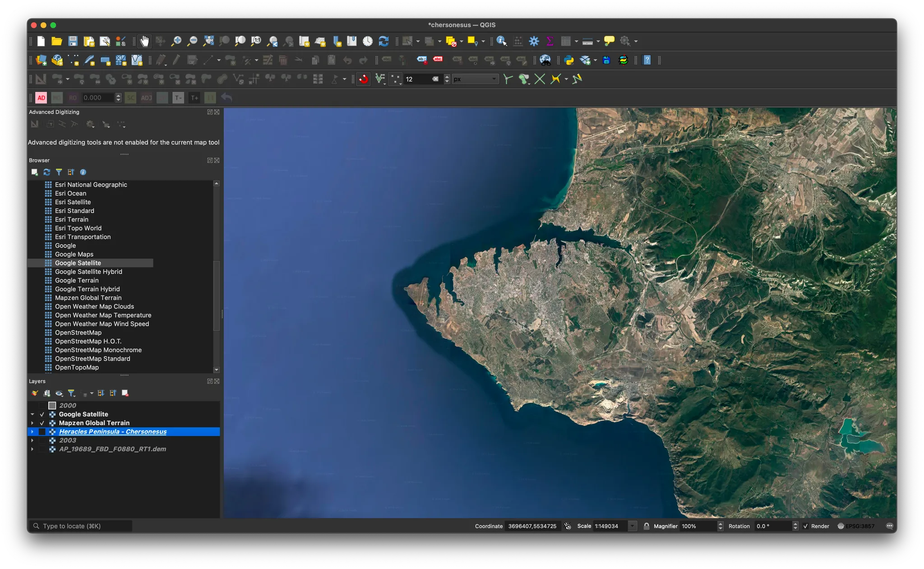Screen dimensions: 924x569
Task: Click the Save Project floppy icon
Action: (73, 41)
